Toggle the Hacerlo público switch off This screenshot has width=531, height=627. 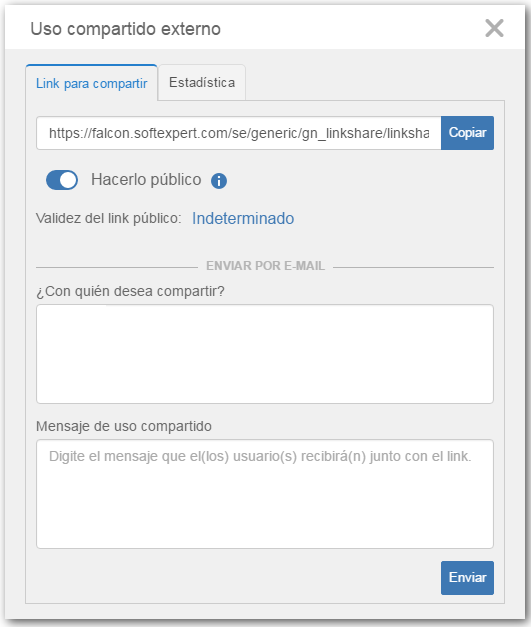click(62, 180)
